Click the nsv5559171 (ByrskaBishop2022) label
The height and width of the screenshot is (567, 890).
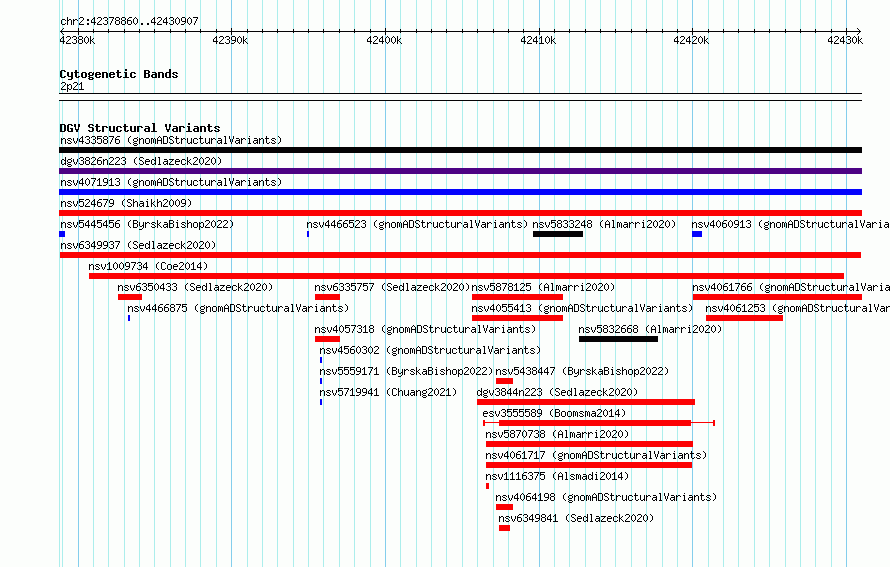406,371
